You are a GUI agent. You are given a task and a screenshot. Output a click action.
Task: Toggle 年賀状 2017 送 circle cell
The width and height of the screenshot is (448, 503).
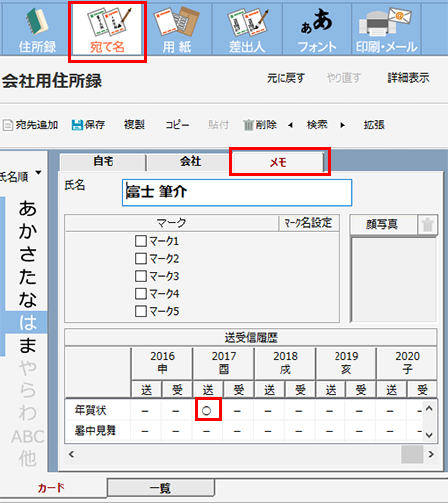point(206,411)
